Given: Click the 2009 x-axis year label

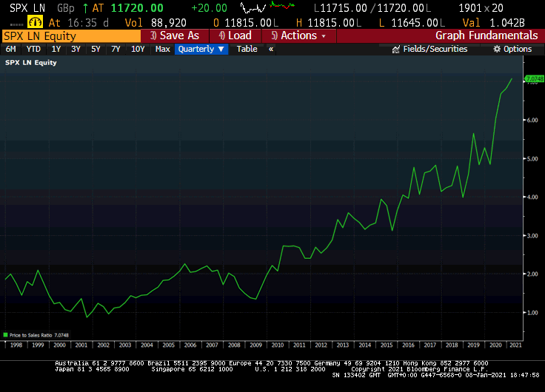Looking at the screenshot, I should point(255,345).
